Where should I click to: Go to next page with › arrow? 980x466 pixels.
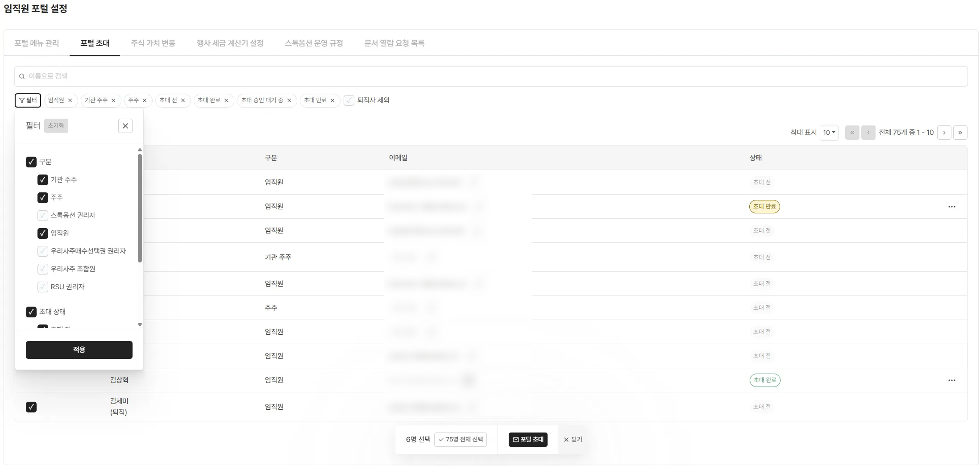click(x=945, y=132)
